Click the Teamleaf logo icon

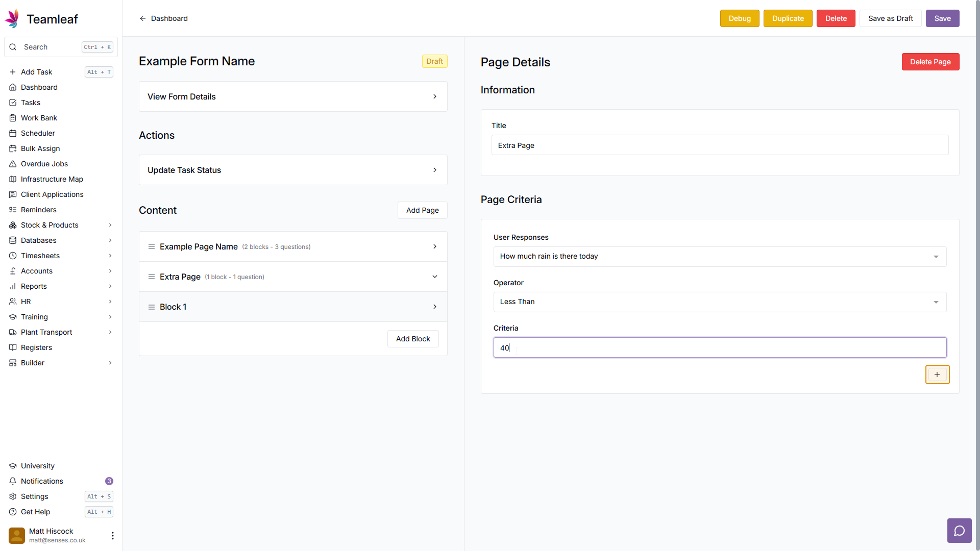12,19
